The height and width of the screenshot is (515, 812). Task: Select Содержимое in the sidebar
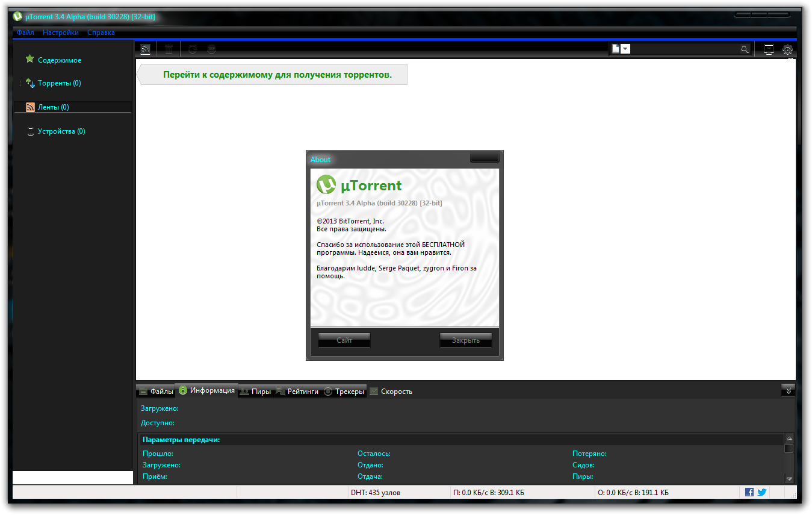coord(60,60)
